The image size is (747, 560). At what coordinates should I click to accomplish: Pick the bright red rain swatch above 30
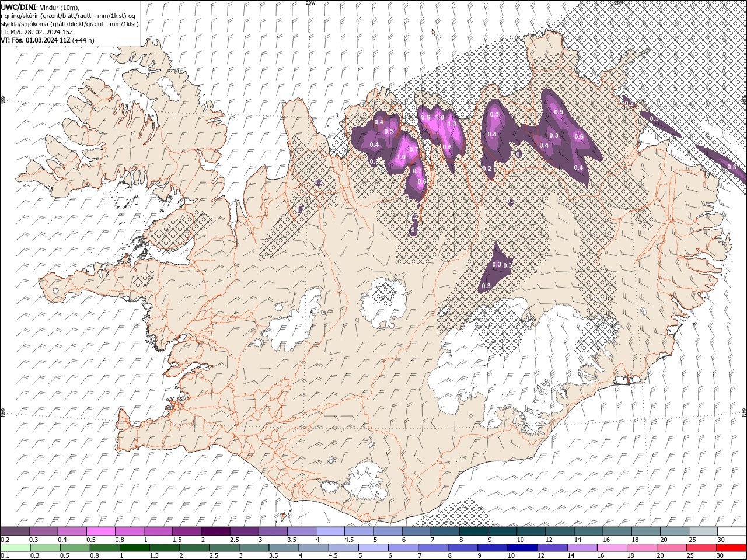[x=731, y=548]
